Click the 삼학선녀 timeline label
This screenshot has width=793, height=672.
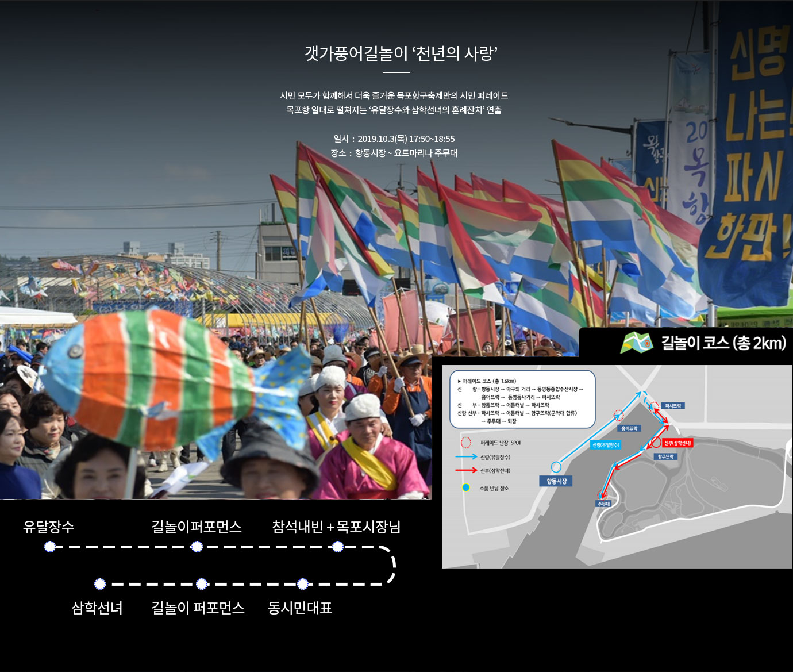[97, 608]
